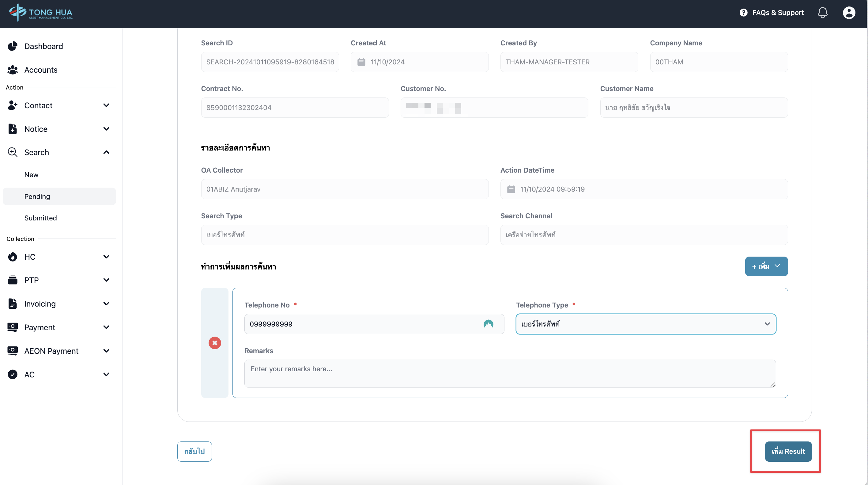The height and width of the screenshot is (485, 868).
Task: Open the user profile avatar icon
Action: (849, 13)
